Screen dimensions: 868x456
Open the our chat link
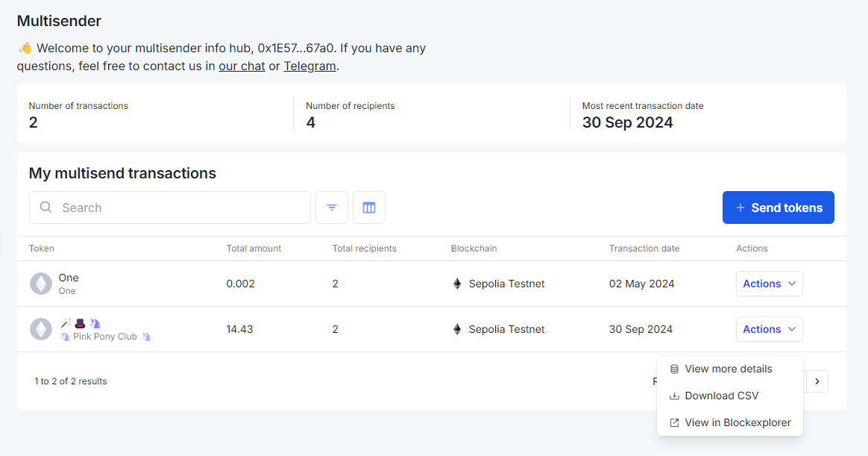click(242, 66)
